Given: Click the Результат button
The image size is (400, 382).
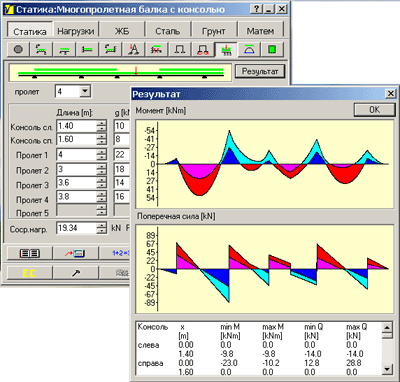Looking at the screenshot, I should [260, 71].
